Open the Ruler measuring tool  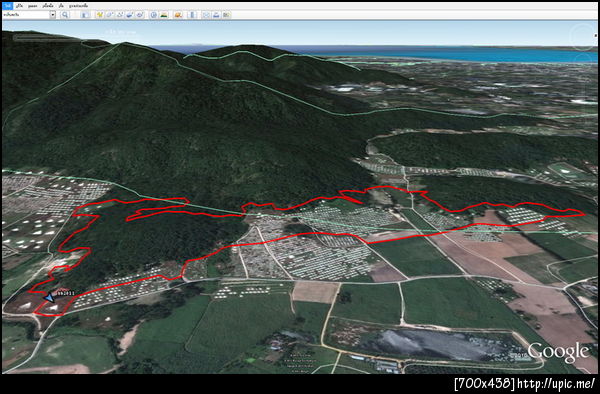(x=192, y=15)
